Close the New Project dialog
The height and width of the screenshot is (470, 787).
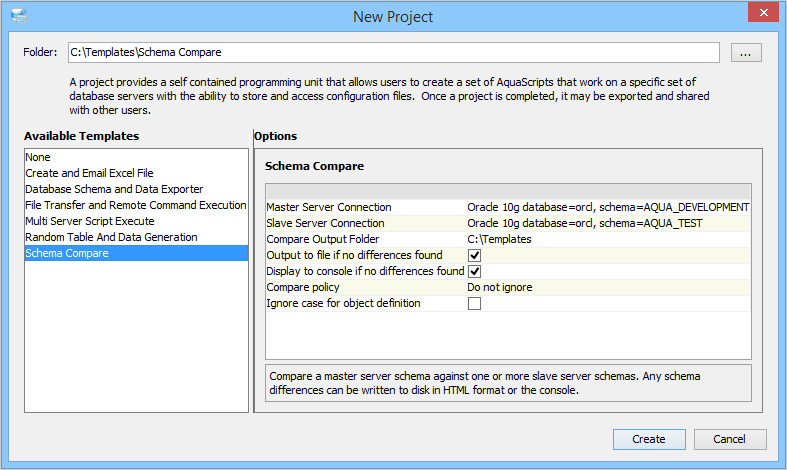(763, 15)
